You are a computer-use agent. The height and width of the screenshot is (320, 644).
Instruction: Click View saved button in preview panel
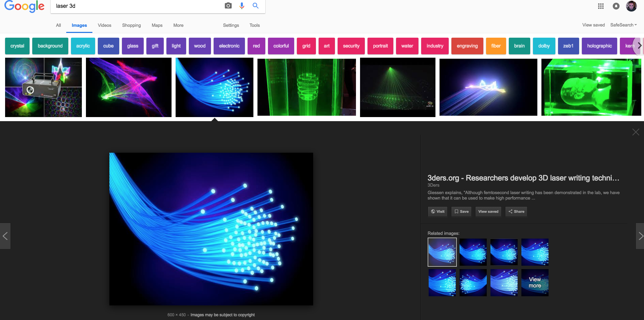click(488, 211)
